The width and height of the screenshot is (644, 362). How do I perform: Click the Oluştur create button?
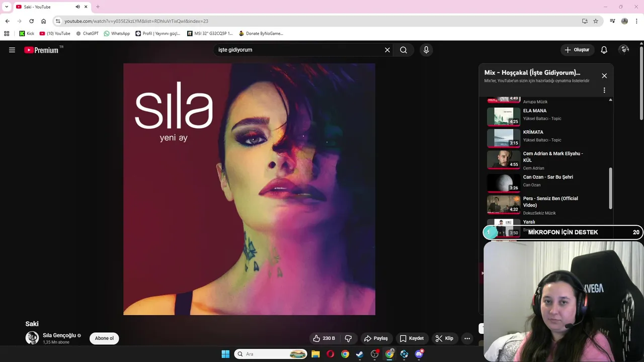pos(577,50)
